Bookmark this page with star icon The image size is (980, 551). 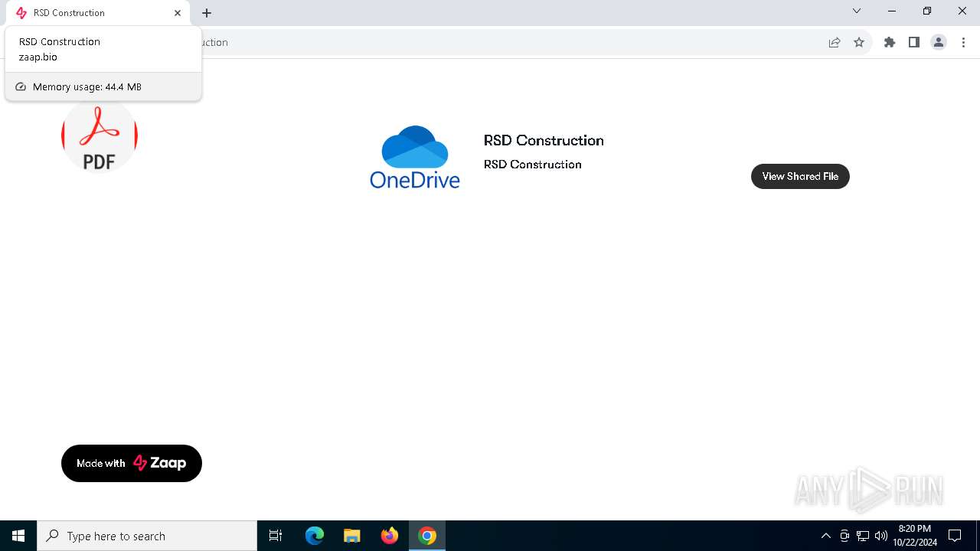pyautogui.click(x=859, y=42)
